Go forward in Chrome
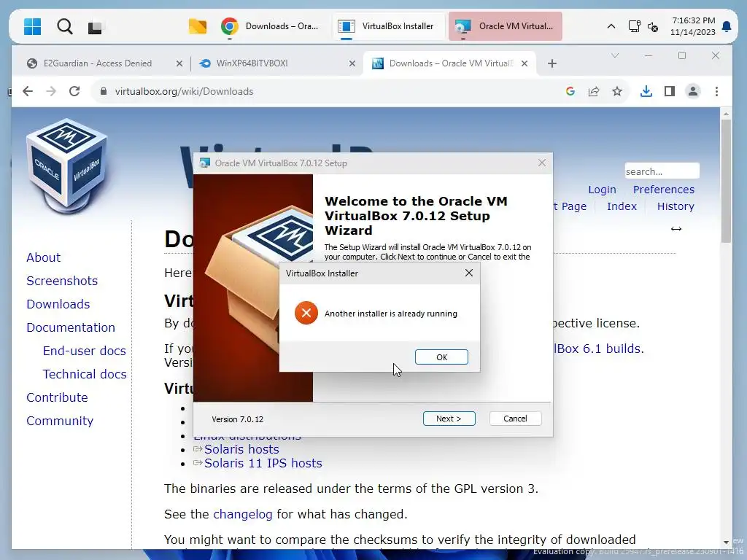Image resolution: width=747 pixels, height=560 pixels. pos(51,91)
